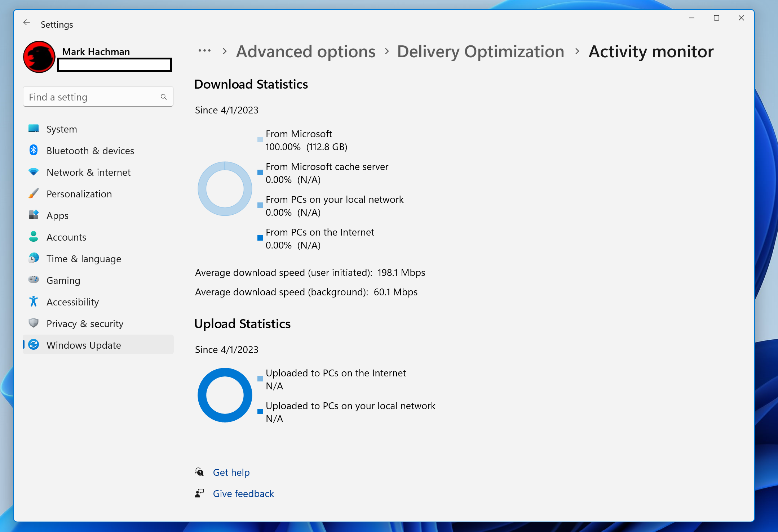The height and width of the screenshot is (532, 778).
Task: Click Get help link
Action: 231,472
